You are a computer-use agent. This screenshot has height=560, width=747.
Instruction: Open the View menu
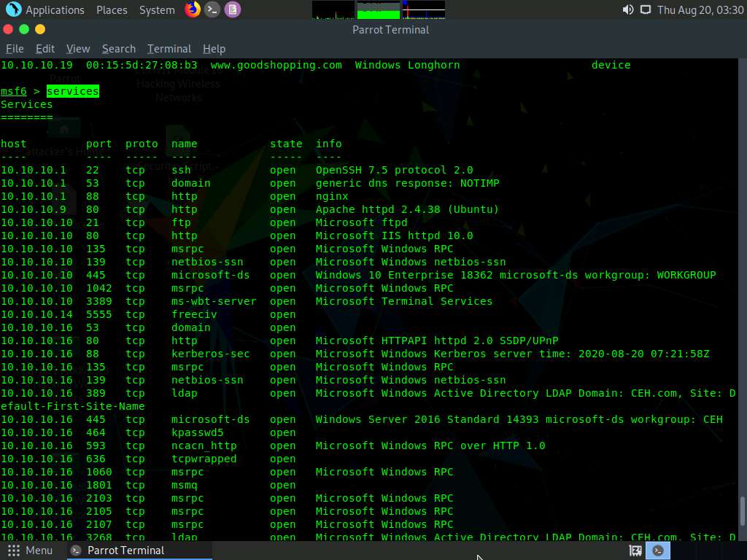coord(78,49)
